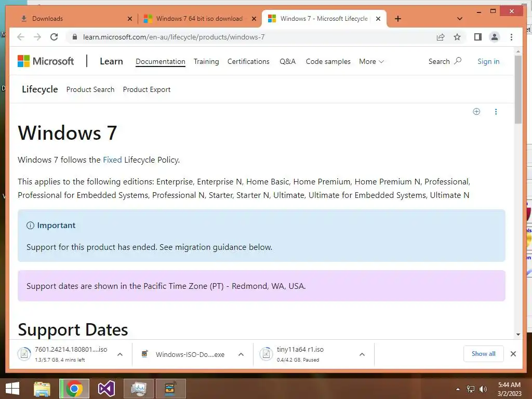Image resolution: width=532 pixels, height=399 pixels.
Task: Click the browser forward arrow
Action: tap(37, 37)
